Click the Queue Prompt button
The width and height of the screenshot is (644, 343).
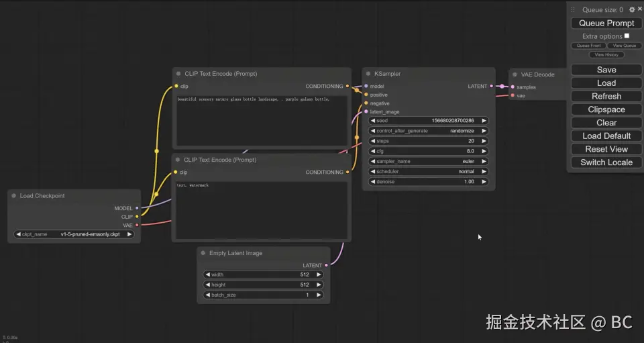[x=606, y=23]
